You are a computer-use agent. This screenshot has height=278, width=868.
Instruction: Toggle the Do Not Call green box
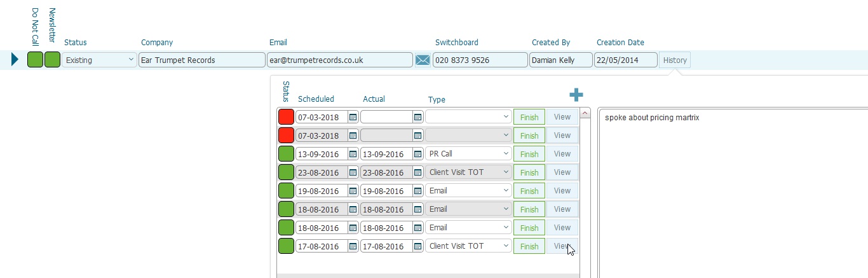[35, 60]
